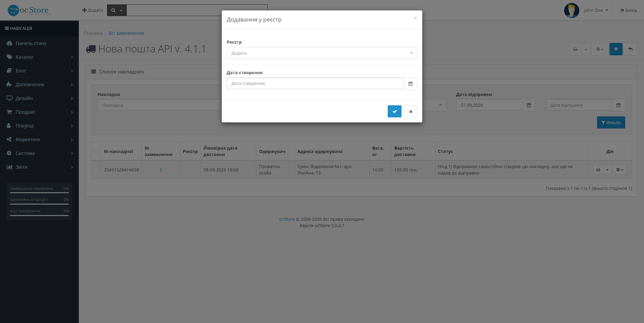The image size is (644, 323).
Task: Click the header search input field
Action: 197,10
